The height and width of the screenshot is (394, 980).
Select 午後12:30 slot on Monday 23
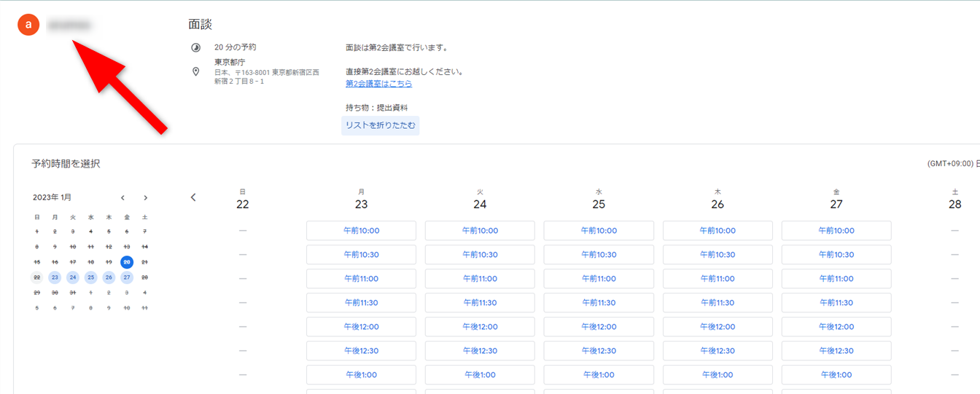click(x=361, y=351)
